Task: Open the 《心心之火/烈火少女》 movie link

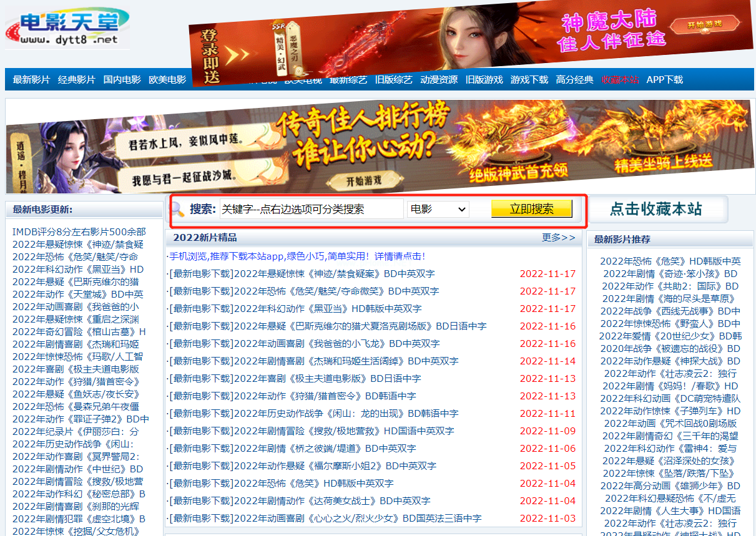Action: point(325,518)
